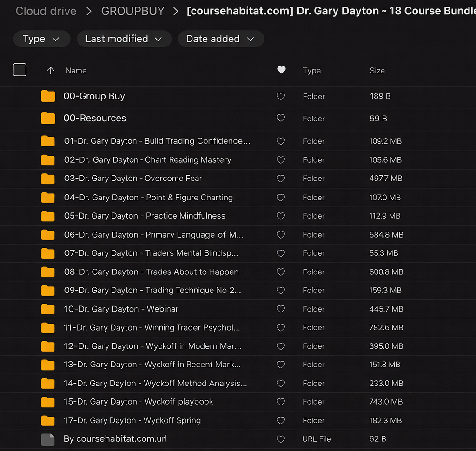Click the heart icon in column header
Image resolution: width=476 pixels, height=451 pixels.
[x=281, y=70]
